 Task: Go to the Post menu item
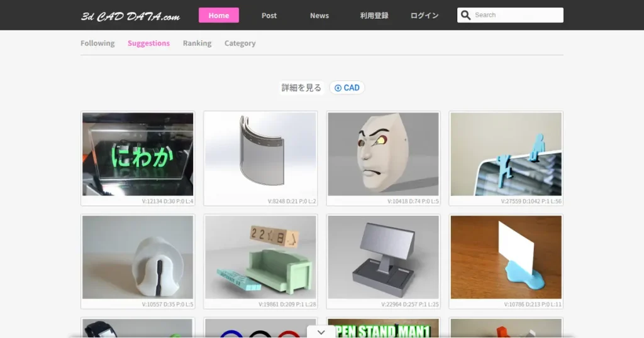tap(269, 15)
